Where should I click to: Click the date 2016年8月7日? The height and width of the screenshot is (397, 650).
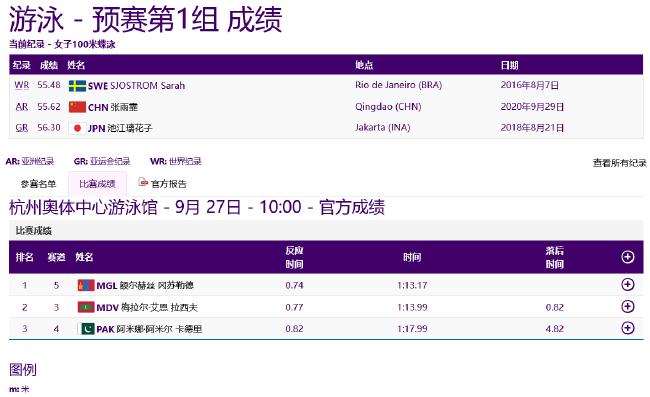[x=529, y=85]
